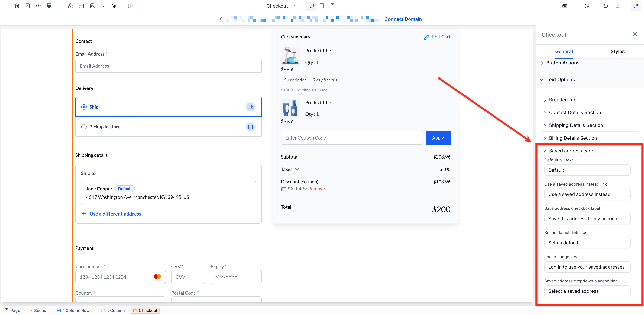Expand the Breadcrumb options
This screenshot has width=644, height=315.
(x=563, y=100)
